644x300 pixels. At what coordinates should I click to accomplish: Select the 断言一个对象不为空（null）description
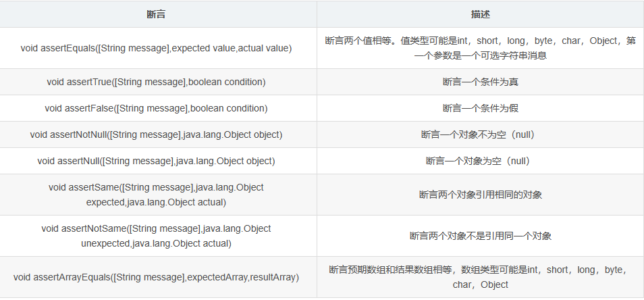pos(480,134)
